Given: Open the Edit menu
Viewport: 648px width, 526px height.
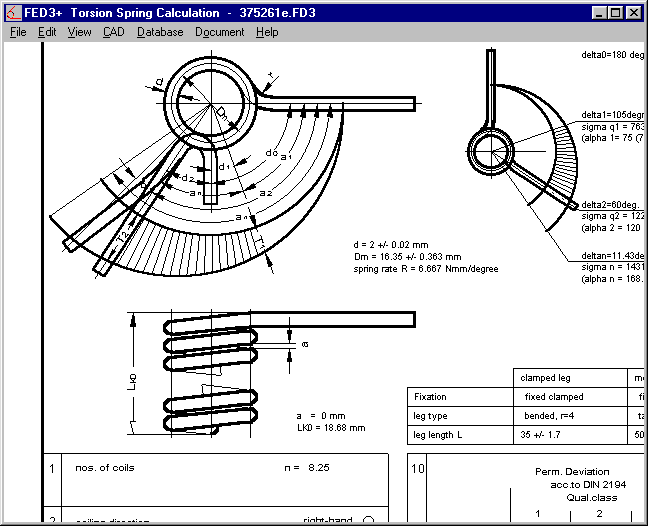Looking at the screenshot, I should [x=47, y=32].
